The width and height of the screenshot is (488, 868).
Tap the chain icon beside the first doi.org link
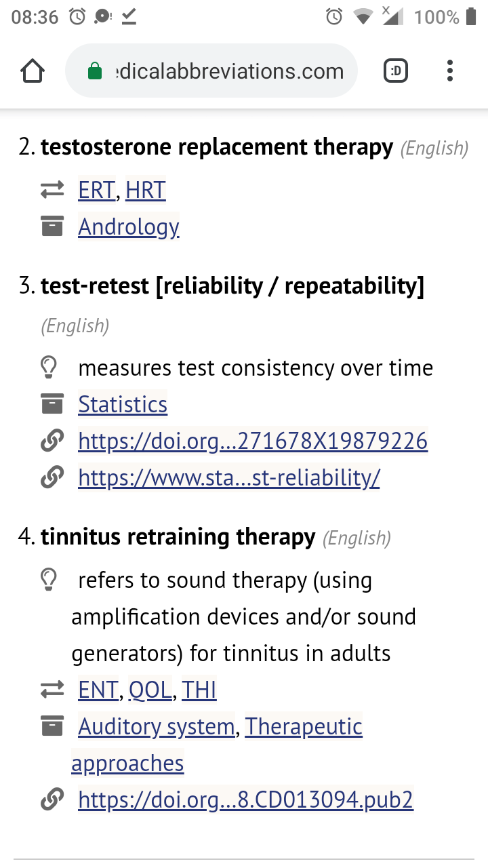(x=52, y=441)
